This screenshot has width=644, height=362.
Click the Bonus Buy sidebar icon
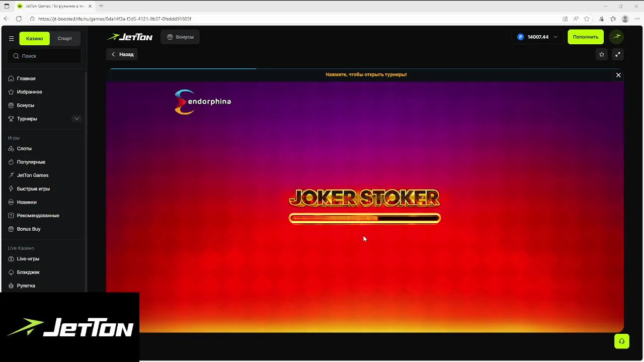(x=11, y=229)
